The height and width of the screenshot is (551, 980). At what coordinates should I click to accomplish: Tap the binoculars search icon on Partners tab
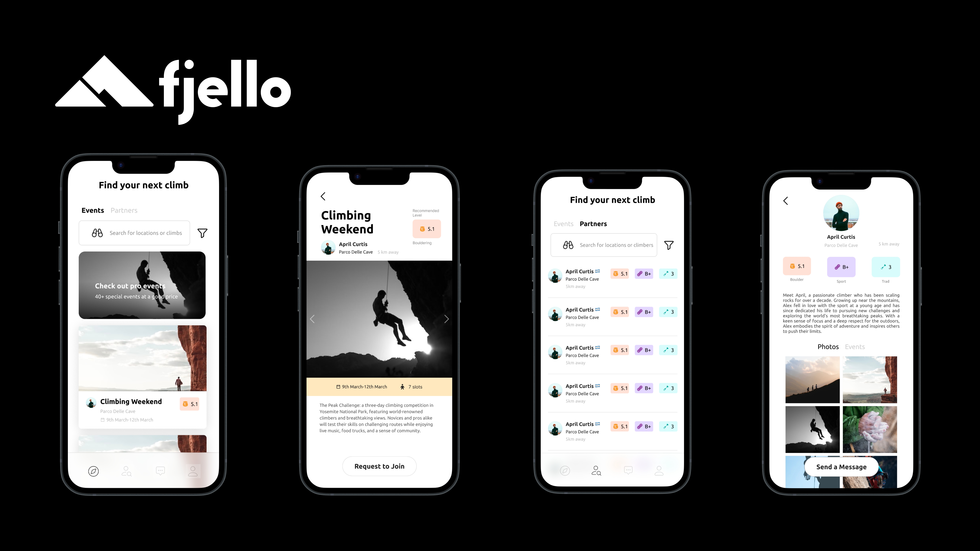click(x=568, y=244)
